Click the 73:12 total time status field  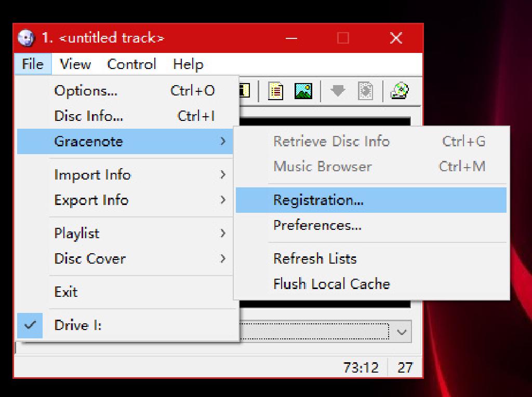click(x=361, y=367)
